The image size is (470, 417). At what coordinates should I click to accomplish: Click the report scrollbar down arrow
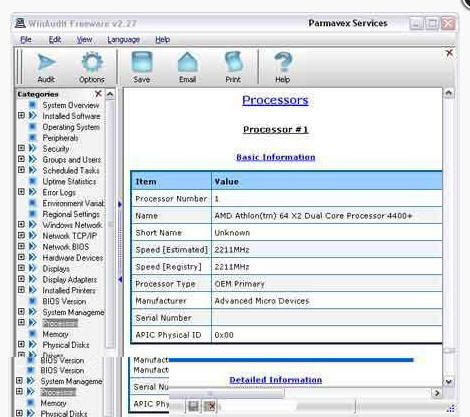click(449, 381)
